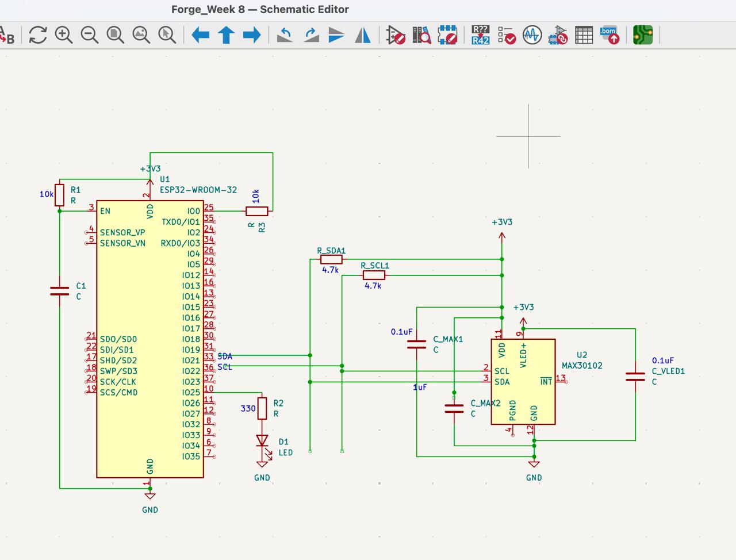Select the ESP32-WROOM-32 symbol U1
The width and height of the screenshot is (736, 560).
[x=149, y=339]
